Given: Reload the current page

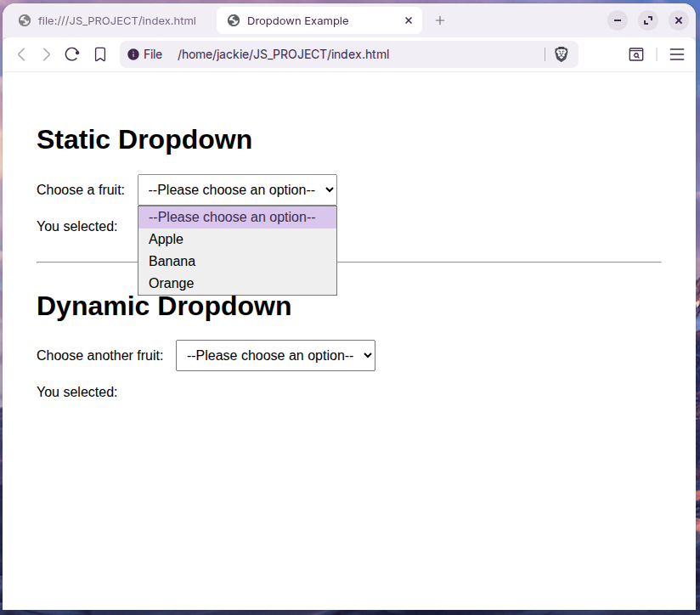Looking at the screenshot, I should (x=72, y=54).
